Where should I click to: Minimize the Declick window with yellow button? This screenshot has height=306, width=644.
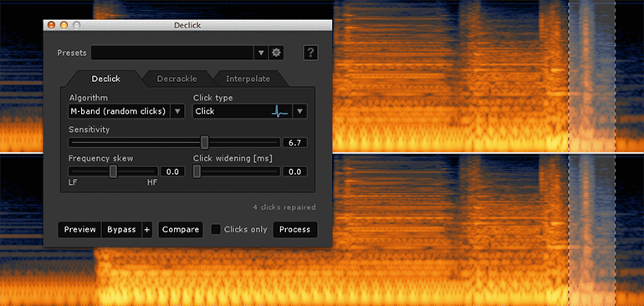pyautogui.click(x=64, y=25)
